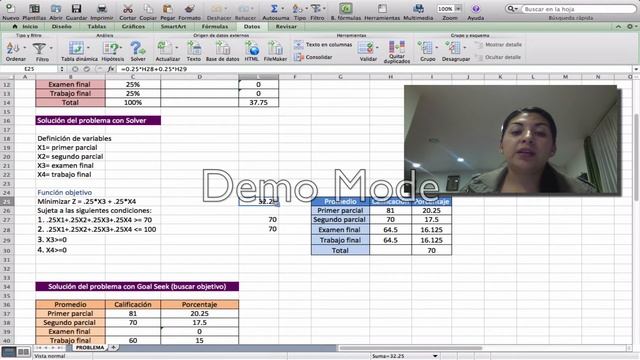
Task: Open the Ordenar dropdown arrow
Action: click(x=24, y=48)
